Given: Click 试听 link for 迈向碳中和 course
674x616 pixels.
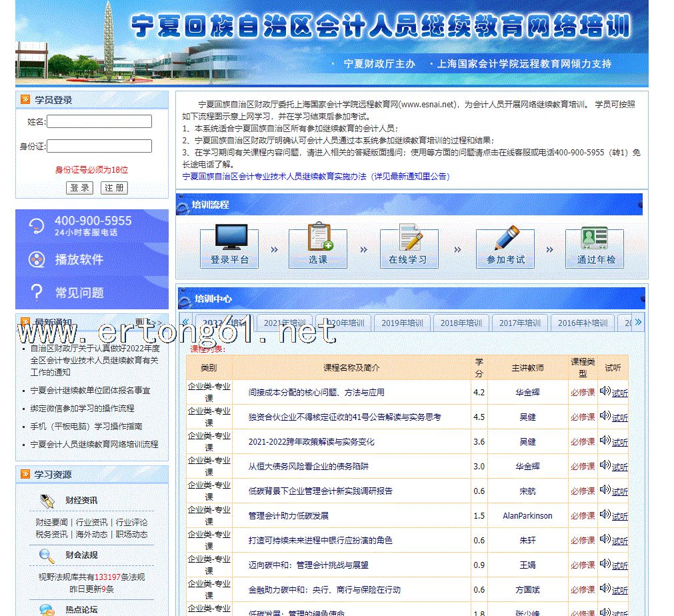Looking at the screenshot, I should [x=620, y=565].
